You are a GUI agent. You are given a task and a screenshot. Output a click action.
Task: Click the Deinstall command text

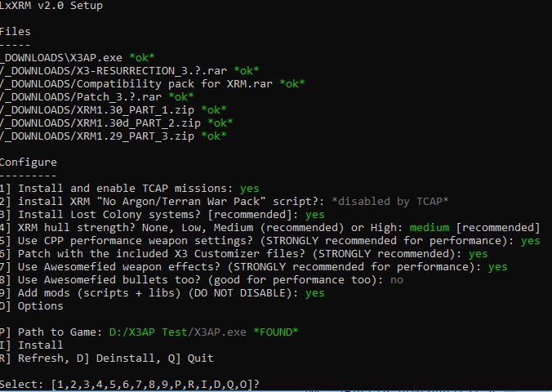point(116,359)
